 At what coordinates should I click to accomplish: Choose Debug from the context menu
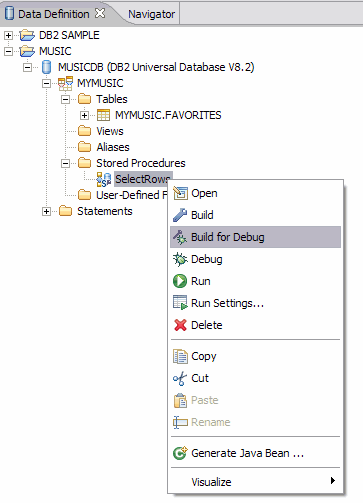pos(255,259)
